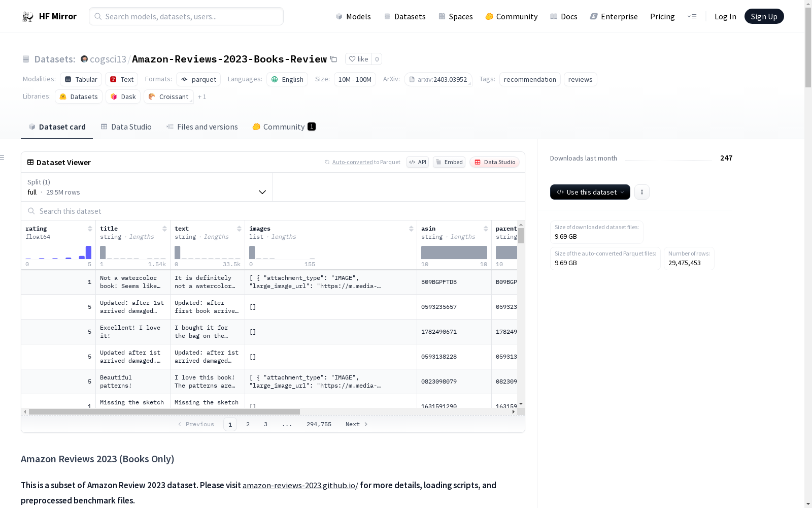Go to page 3 of the viewer
This screenshot has height=508, width=812.
(265, 424)
